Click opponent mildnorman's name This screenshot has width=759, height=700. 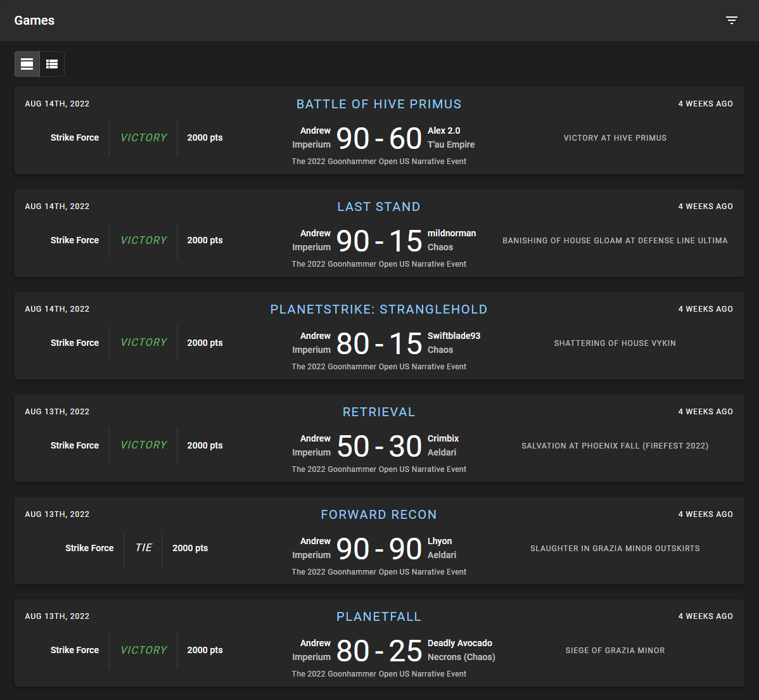[451, 233]
